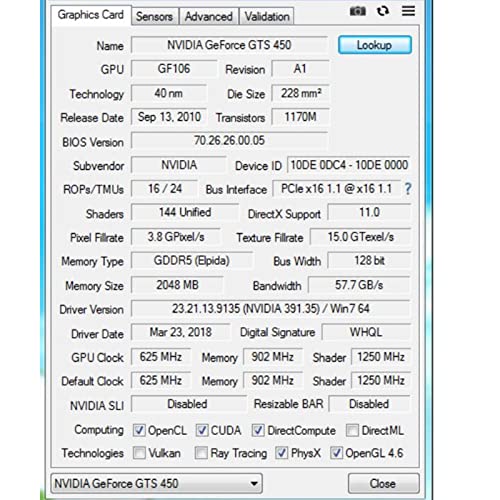Check the Ray Tracing checkbox
500x500 pixels.
click(201, 453)
